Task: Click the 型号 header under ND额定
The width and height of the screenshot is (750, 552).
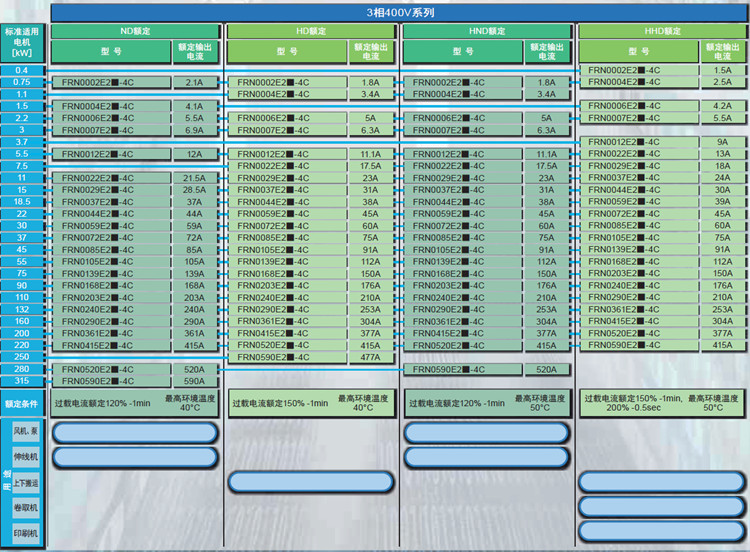Action: (111, 52)
